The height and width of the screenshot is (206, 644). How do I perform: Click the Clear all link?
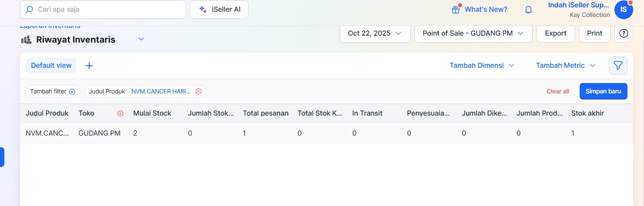(558, 91)
